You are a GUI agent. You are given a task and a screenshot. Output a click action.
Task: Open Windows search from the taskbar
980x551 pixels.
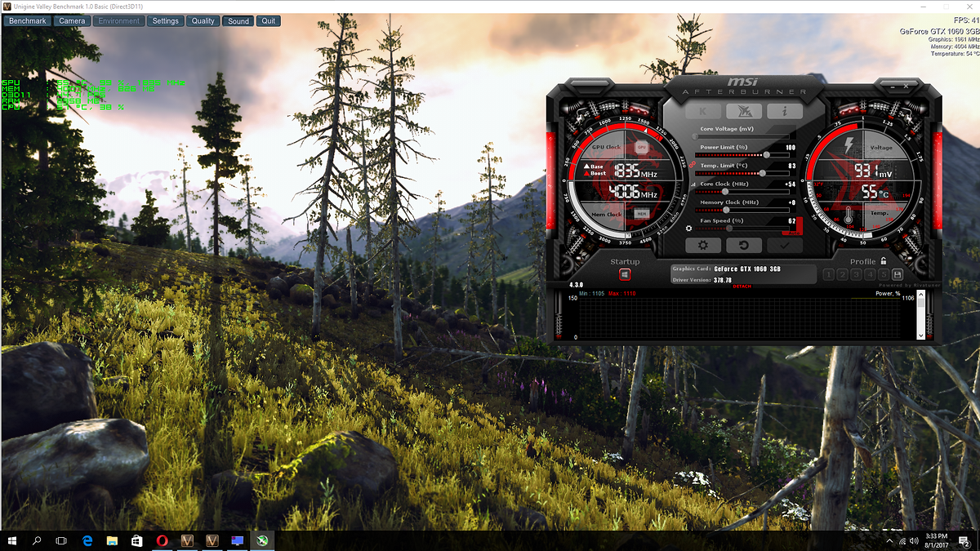click(x=37, y=540)
